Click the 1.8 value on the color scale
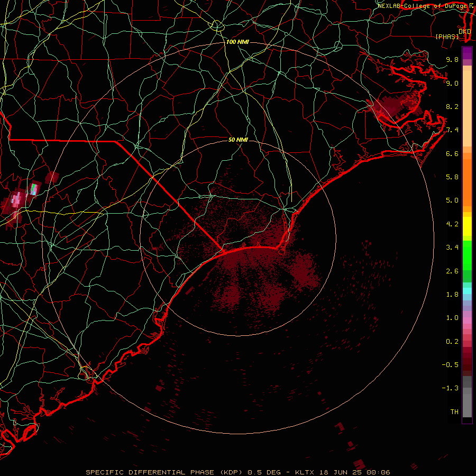 [452, 295]
